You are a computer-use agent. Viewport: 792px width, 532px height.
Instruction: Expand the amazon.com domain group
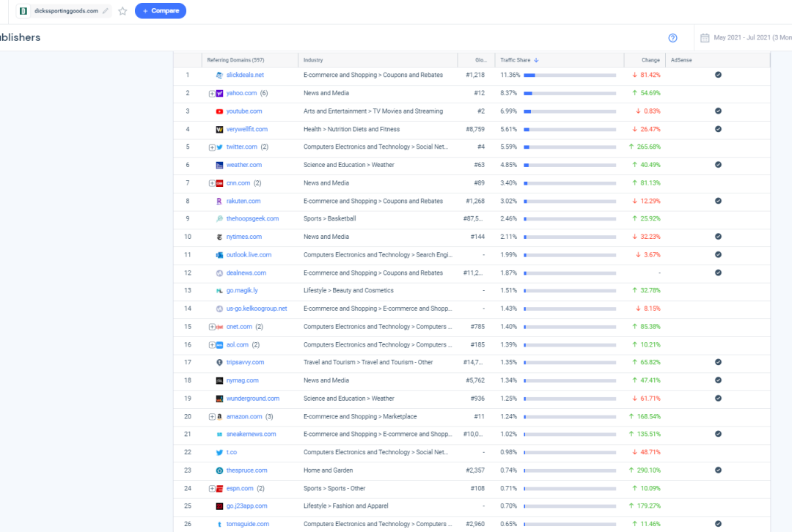(x=212, y=417)
